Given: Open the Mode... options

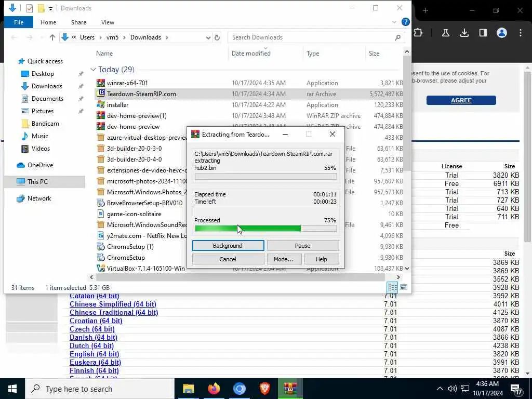Looking at the screenshot, I should (284, 259).
